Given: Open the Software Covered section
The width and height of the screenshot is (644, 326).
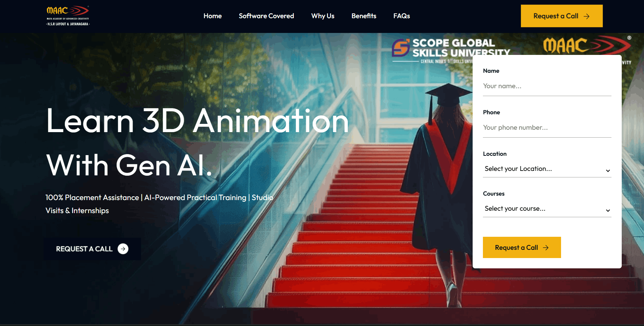Looking at the screenshot, I should [x=266, y=16].
